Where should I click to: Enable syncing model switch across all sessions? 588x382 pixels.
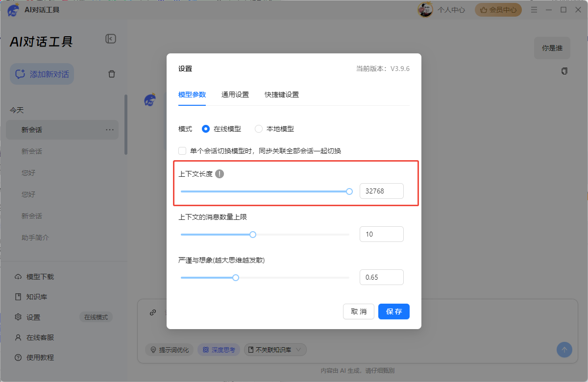coord(182,151)
